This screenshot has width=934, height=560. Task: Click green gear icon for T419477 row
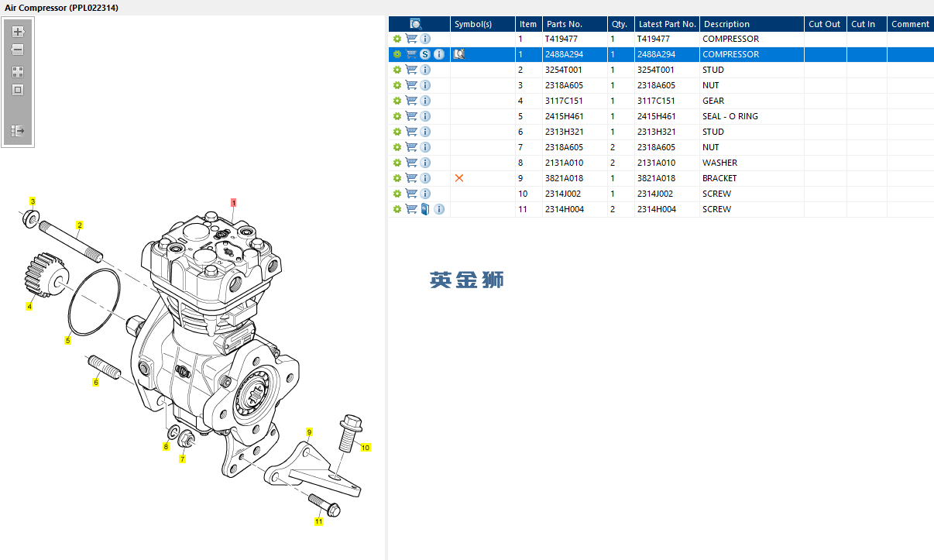397,39
